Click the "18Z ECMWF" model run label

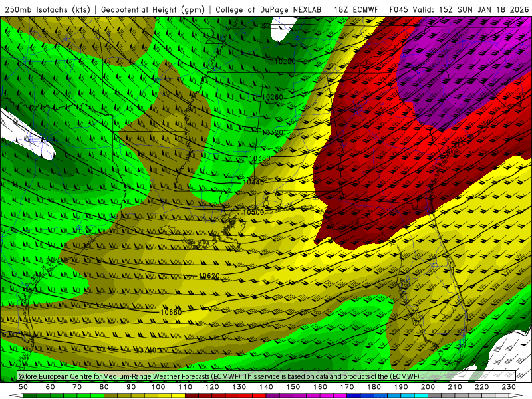pyautogui.click(x=356, y=9)
